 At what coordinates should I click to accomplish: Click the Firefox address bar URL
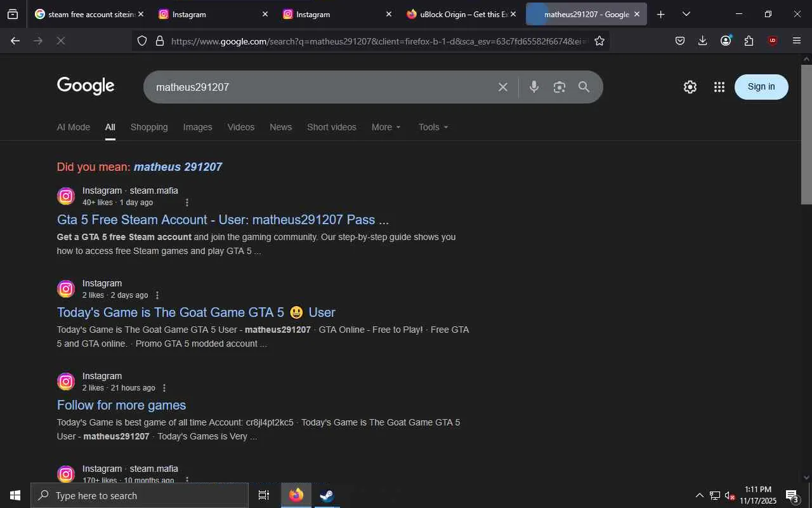(x=379, y=41)
